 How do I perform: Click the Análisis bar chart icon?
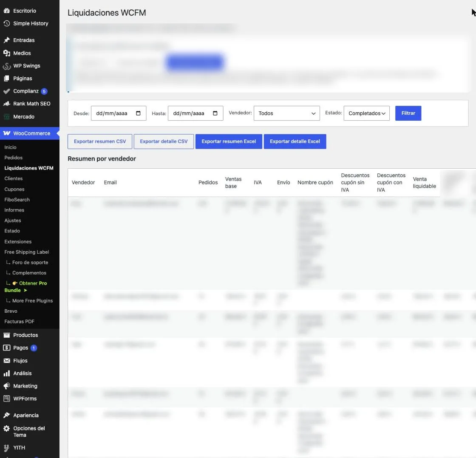(7, 373)
